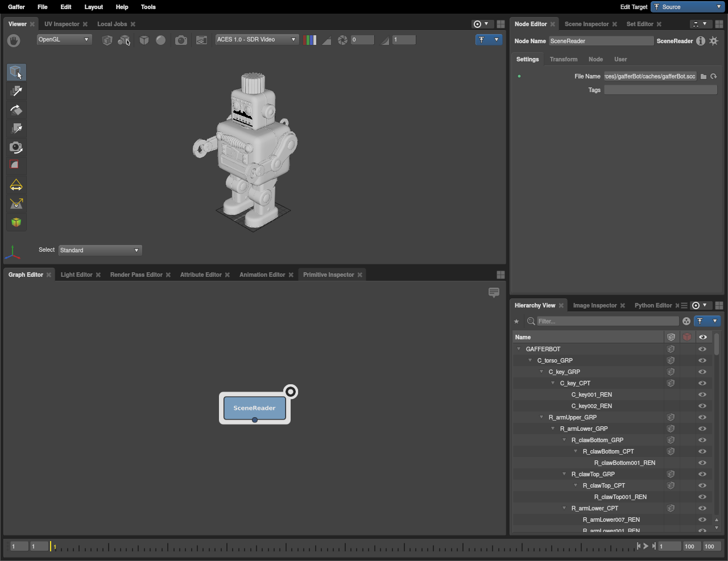Open the OpenGL renderer dropdown
Viewport: 728px width, 561px height.
pyautogui.click(x=64, y=40)
